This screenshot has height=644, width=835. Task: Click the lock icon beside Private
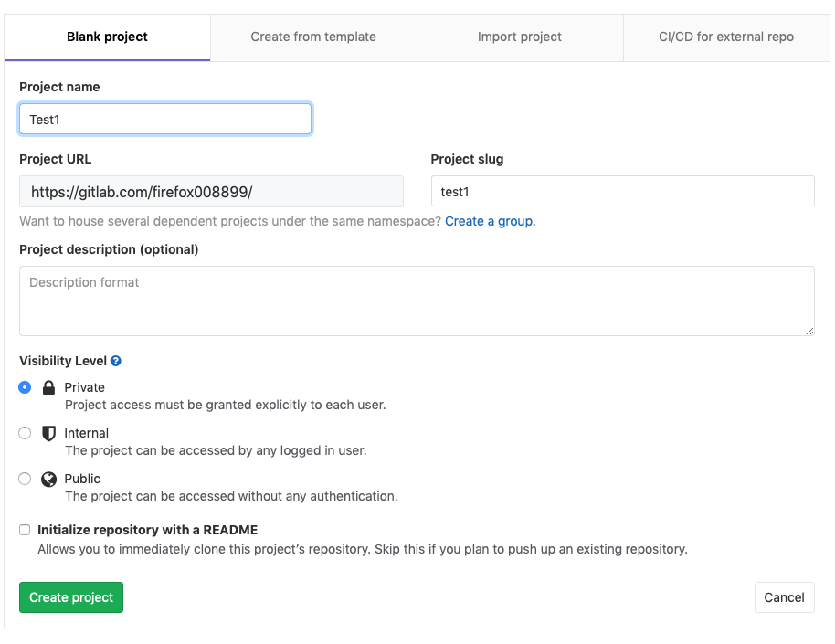48,387
